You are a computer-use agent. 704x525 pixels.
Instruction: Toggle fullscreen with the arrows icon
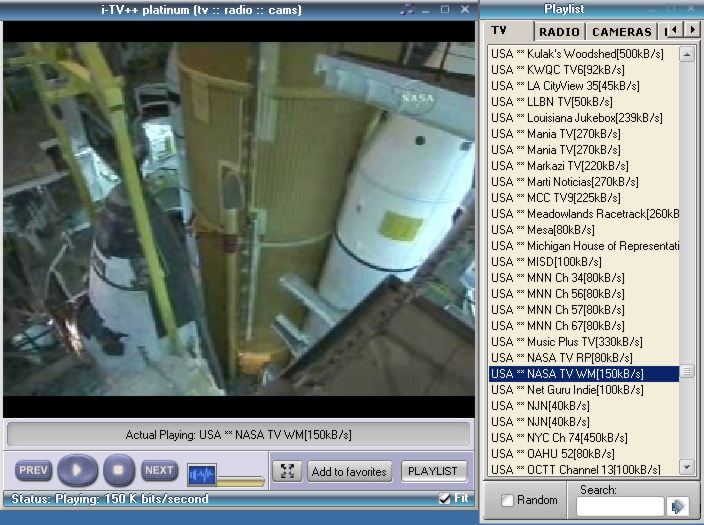tap(287, 471)
